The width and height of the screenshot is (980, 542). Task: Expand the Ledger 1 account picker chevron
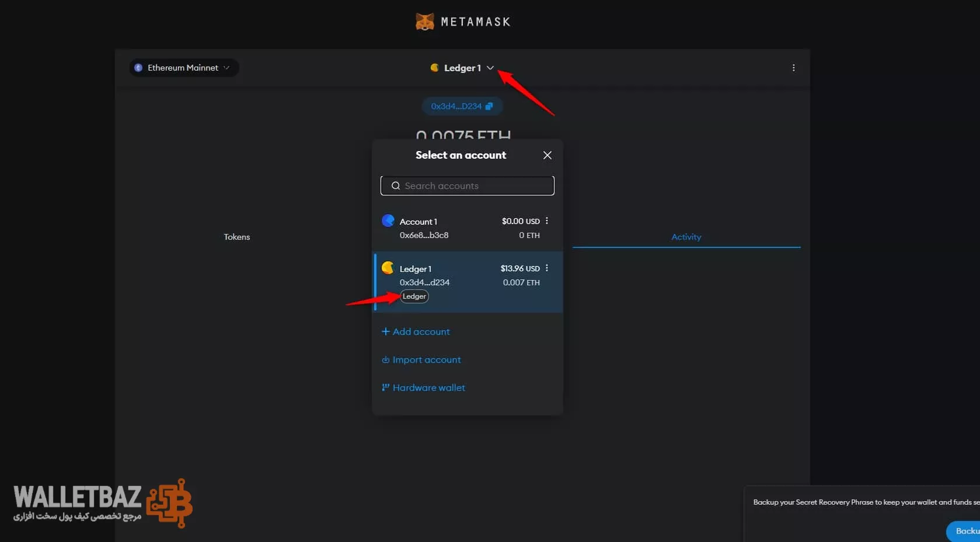click(490, 68)
